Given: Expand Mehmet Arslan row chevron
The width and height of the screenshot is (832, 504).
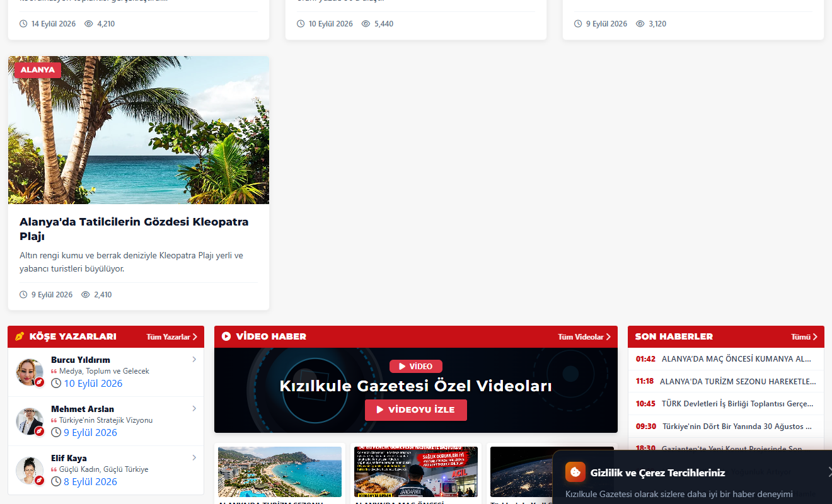Looking at the screenshot, I should coord(194,409).
